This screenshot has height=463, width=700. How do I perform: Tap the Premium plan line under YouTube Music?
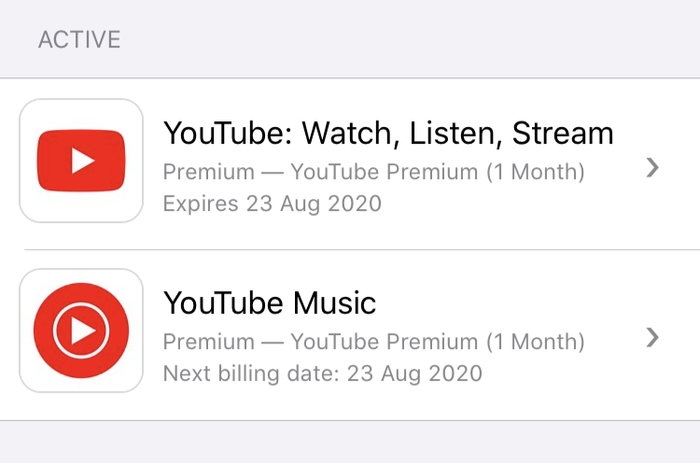374,342
